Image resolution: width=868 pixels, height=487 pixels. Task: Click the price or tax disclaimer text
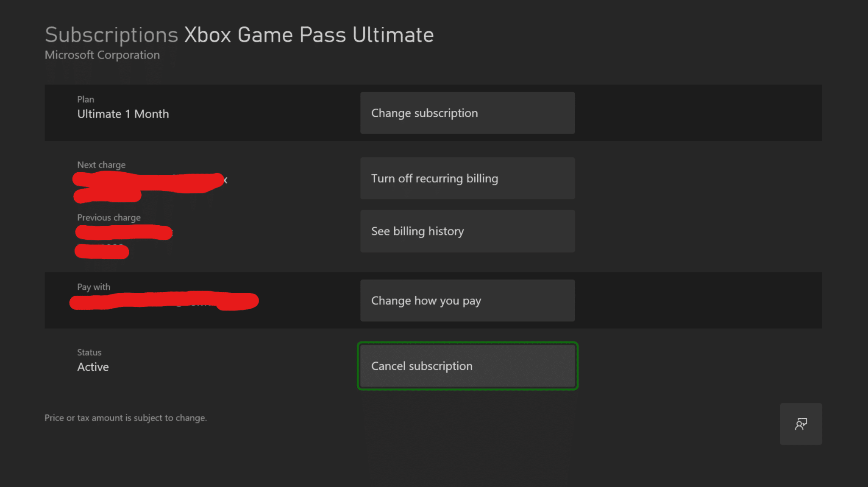[x=125, y=418]
